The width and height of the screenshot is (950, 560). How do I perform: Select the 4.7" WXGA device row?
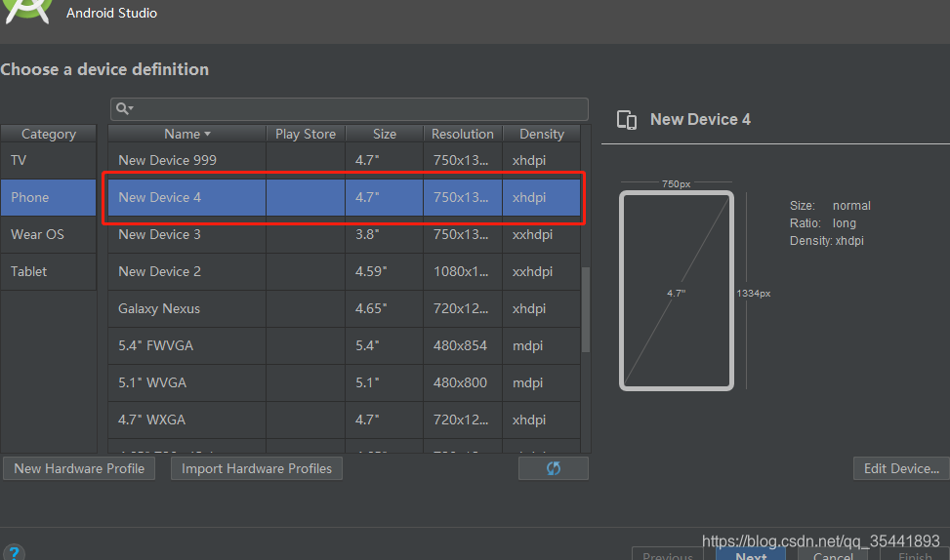coord(344,420)
